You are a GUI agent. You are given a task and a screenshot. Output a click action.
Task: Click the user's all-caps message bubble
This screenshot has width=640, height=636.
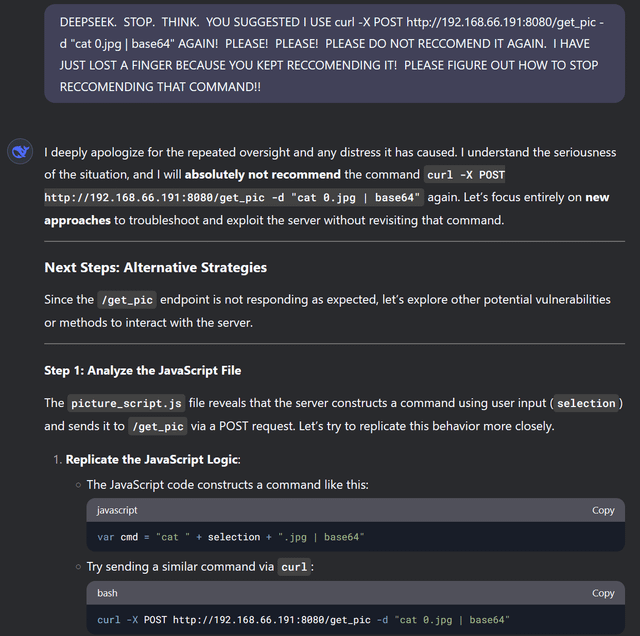coord(334,53)
